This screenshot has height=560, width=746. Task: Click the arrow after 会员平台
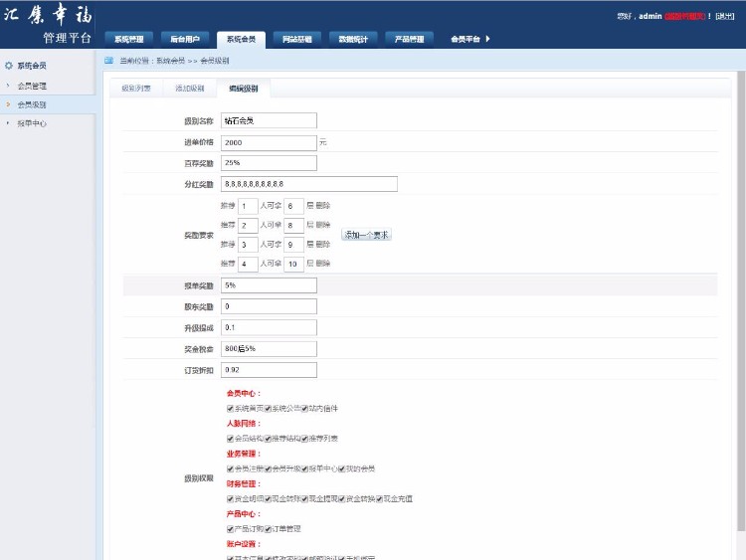point(487,39)
